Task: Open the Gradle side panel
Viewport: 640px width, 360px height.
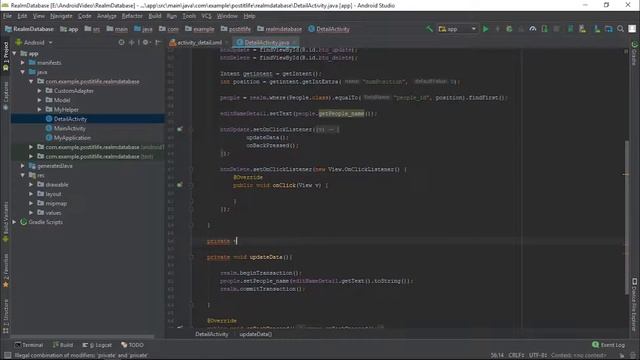Action: [x=635, y=53]
